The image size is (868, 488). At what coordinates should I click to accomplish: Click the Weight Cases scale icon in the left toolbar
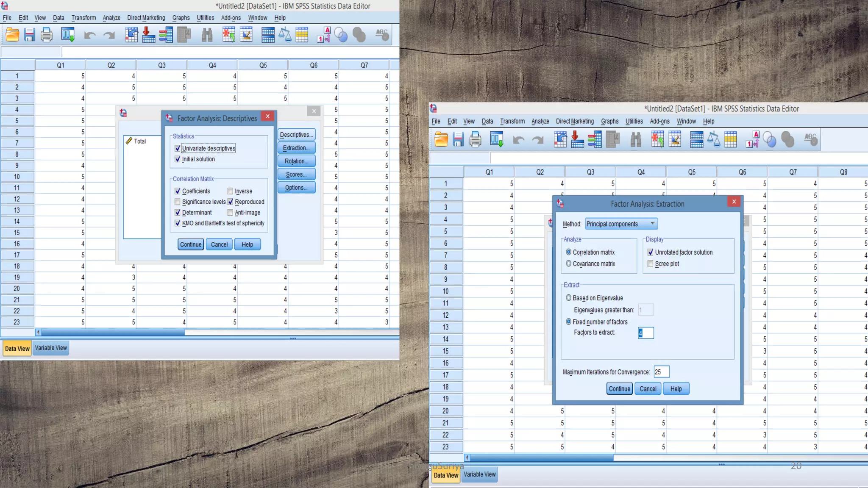tap(285, 35)
